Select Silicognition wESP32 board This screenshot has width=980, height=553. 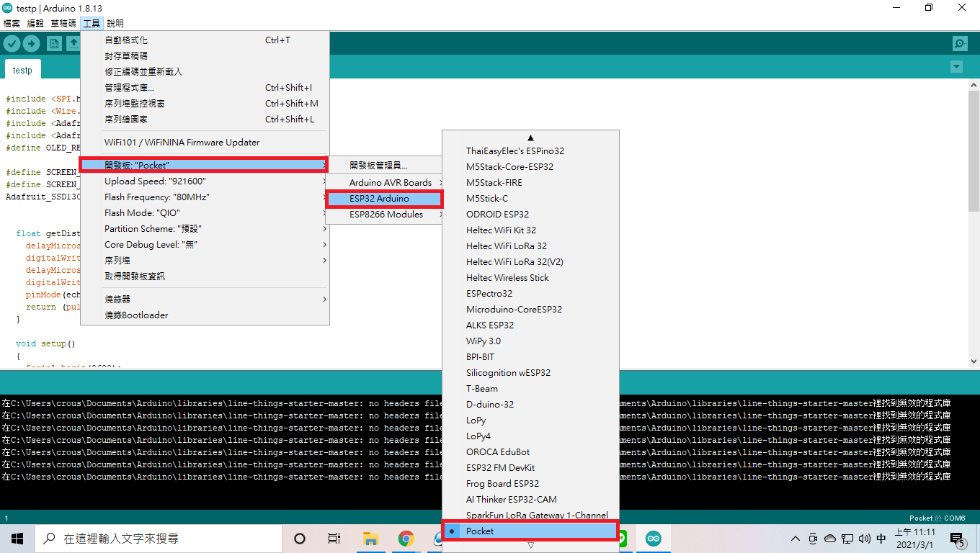[531, 373]
